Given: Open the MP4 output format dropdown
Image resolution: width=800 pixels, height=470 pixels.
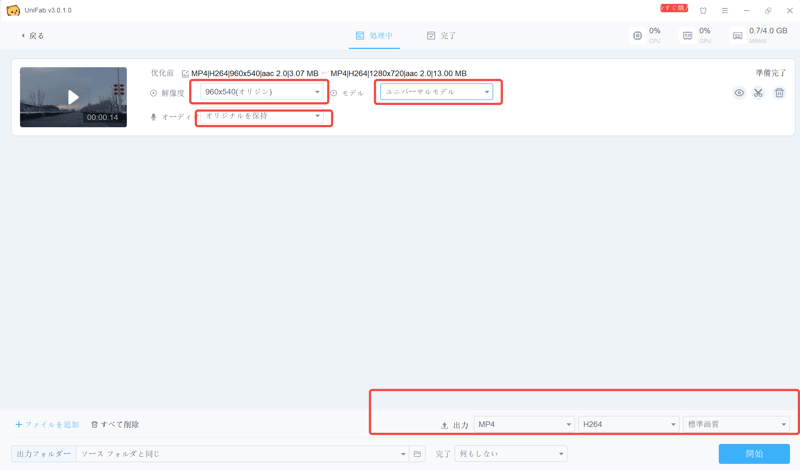Looking at the screenshot, I should (524, 425).
